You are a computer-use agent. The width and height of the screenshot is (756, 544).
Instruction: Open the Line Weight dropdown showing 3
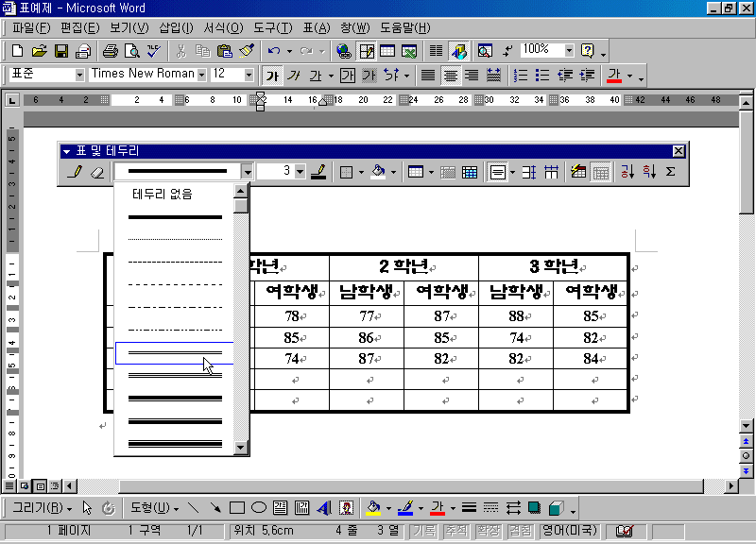click(300, 172)
